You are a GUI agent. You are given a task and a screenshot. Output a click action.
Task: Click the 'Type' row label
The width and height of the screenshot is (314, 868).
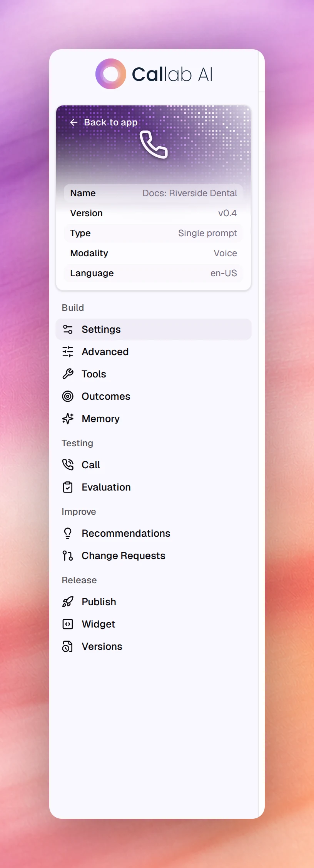(x=80, y=233)
